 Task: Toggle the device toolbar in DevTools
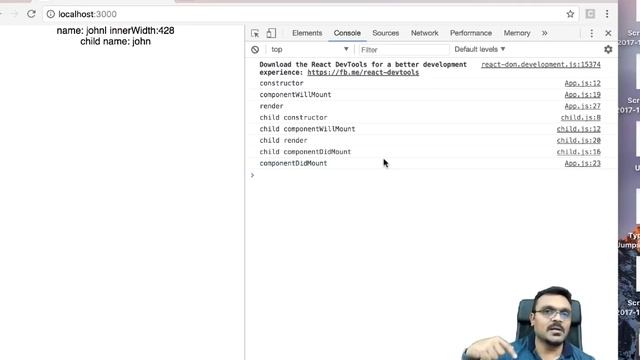pos(271,33)
